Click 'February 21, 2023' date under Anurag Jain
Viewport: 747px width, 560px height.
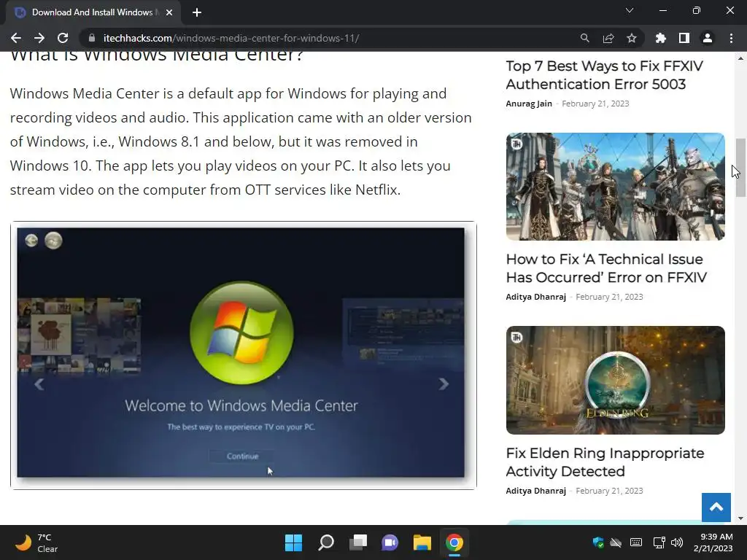[x=595, y=104]
